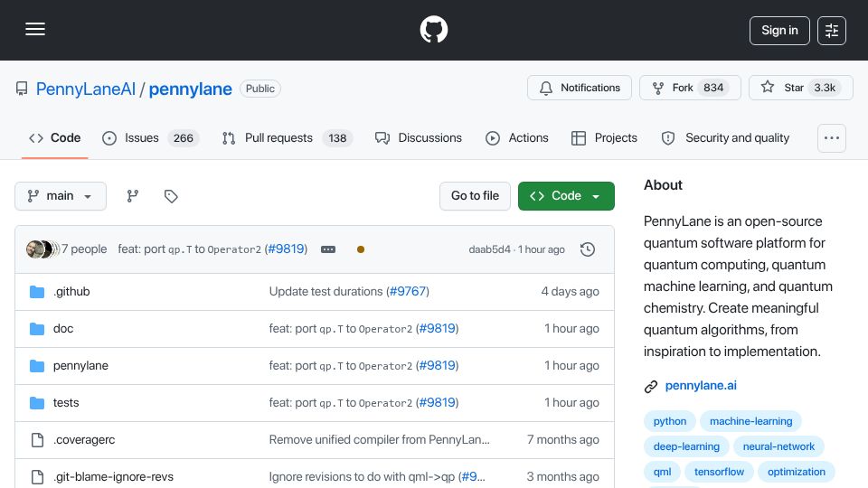Visit the pennylane.ai website link
The width and height of the screenshot is (868, 488).
(701, 386)
